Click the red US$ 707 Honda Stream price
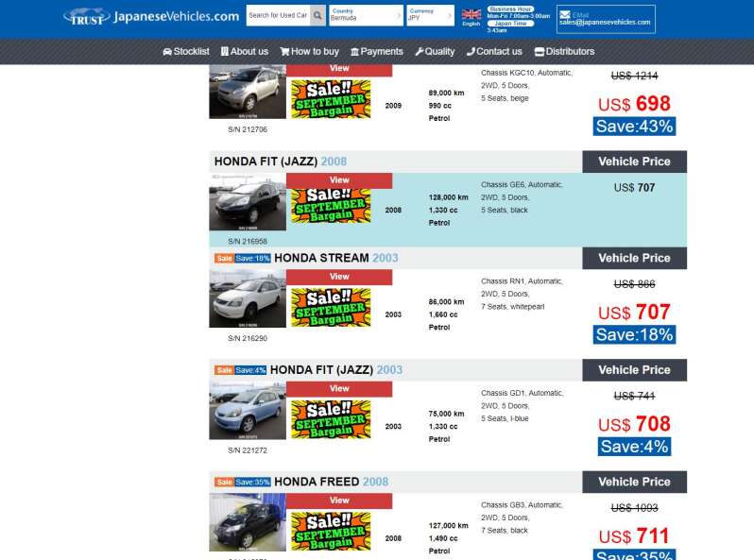The image size is (754, 560). pos(634,312)
